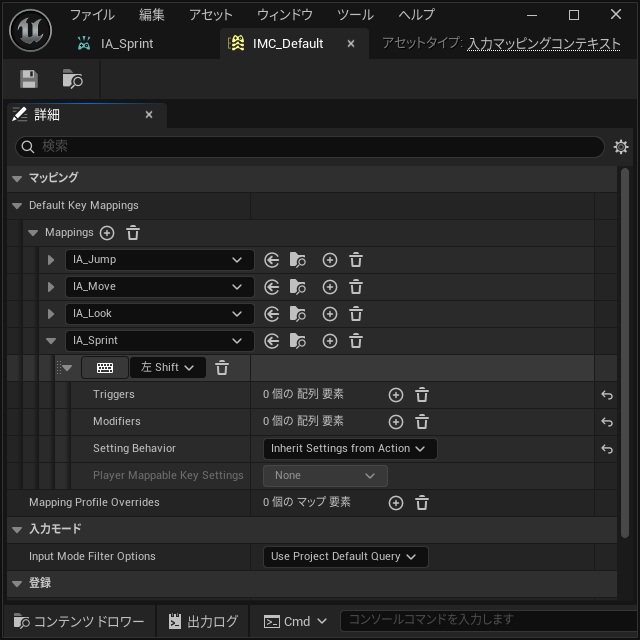Image resolution: width=640 pixels, height=640 pixels.
Task: Open the Setting Behavior dropdown
Action: tap(350, 449)
